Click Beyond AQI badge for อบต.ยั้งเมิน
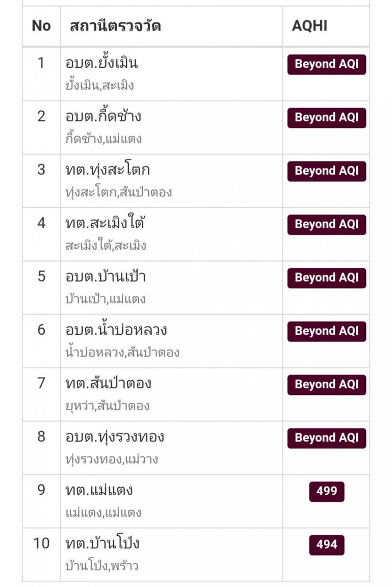Viewport: 392px width, 587px height. 326,64
